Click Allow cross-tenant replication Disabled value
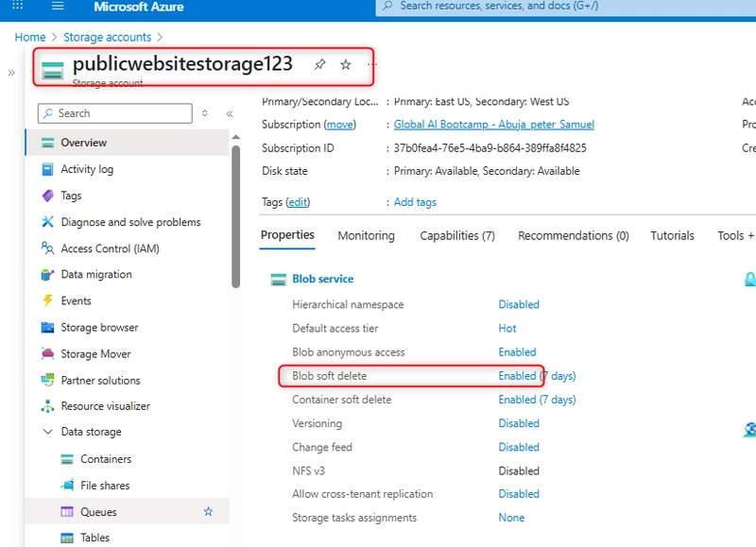 coord(519,494)
